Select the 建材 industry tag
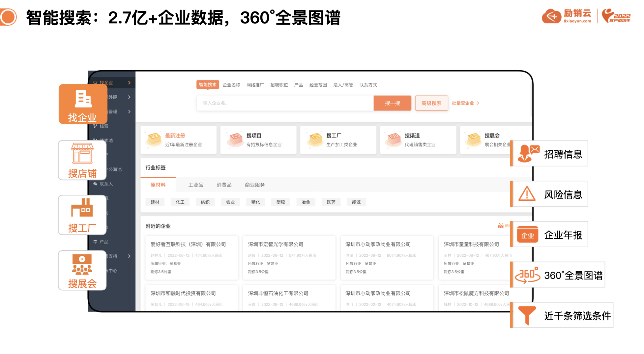The image size is (644, 354). pos(155,202)
